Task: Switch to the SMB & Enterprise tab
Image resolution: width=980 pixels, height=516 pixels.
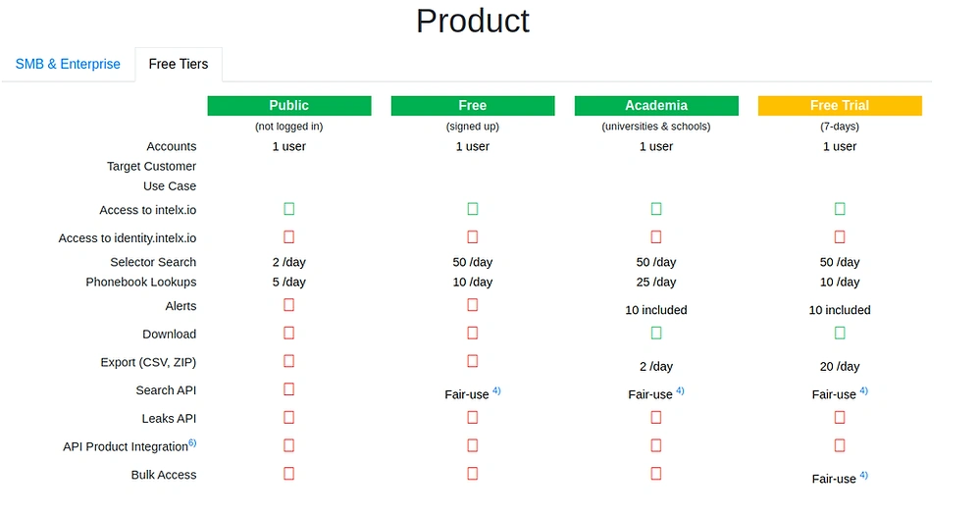Action: point(68,65)
